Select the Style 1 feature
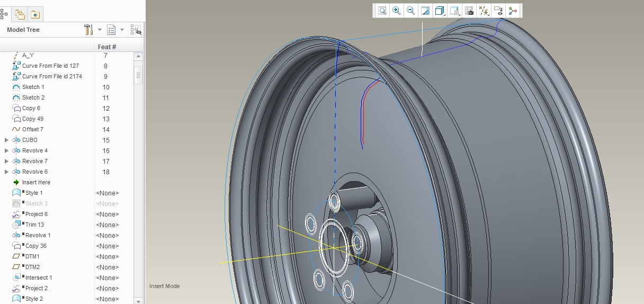This screenshot has height=304, width=644. pyautogui.click(x=34, y=193)
